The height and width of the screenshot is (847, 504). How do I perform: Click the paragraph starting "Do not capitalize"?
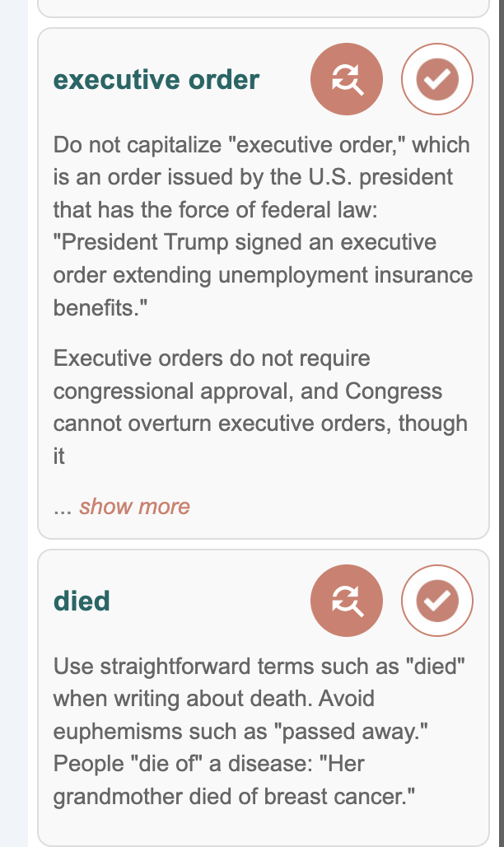262,227
